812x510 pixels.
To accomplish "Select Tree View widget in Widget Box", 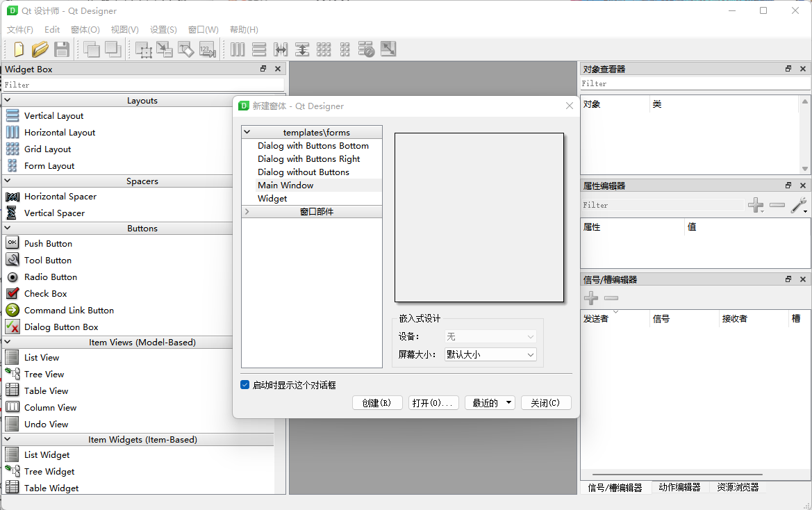I will [35, 374].
